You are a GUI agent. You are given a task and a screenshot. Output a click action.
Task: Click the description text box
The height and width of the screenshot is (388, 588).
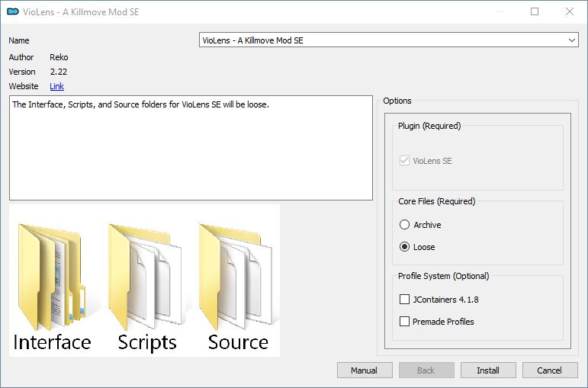(191, 148)
